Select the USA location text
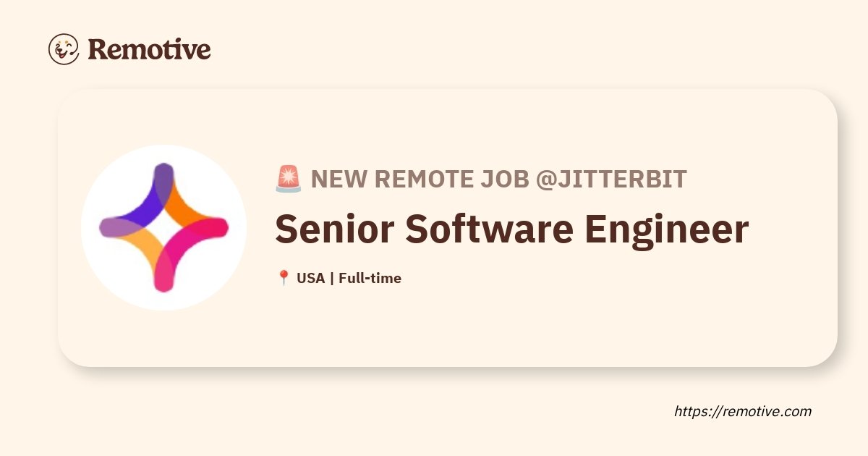Screen dimensions: 868x456 coord(310,278)
